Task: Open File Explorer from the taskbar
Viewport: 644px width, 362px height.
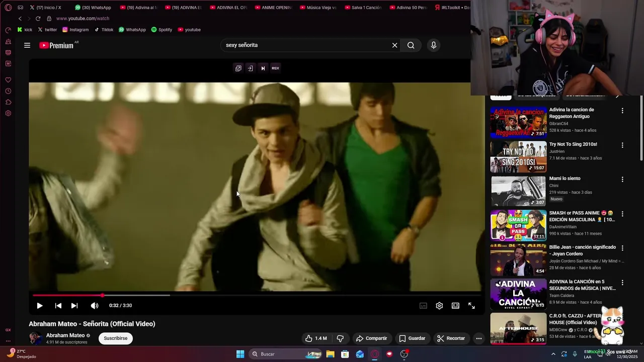Action: pos(330,354)
